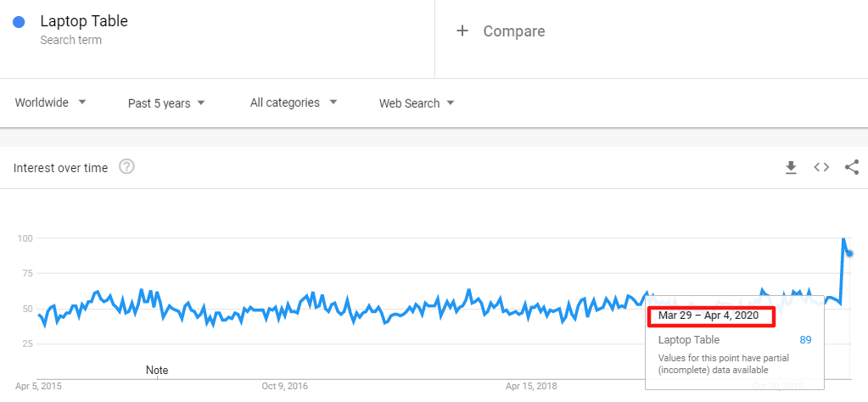The image size is (868, 402).
Task: Click the Oct 9, 2016 axis label
Action: click(284, 387)
